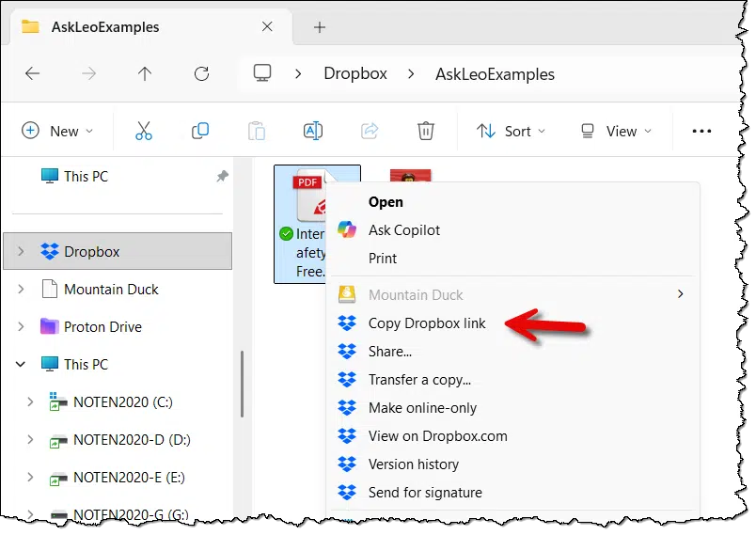Open the View dropdown menu

(616, 132)
